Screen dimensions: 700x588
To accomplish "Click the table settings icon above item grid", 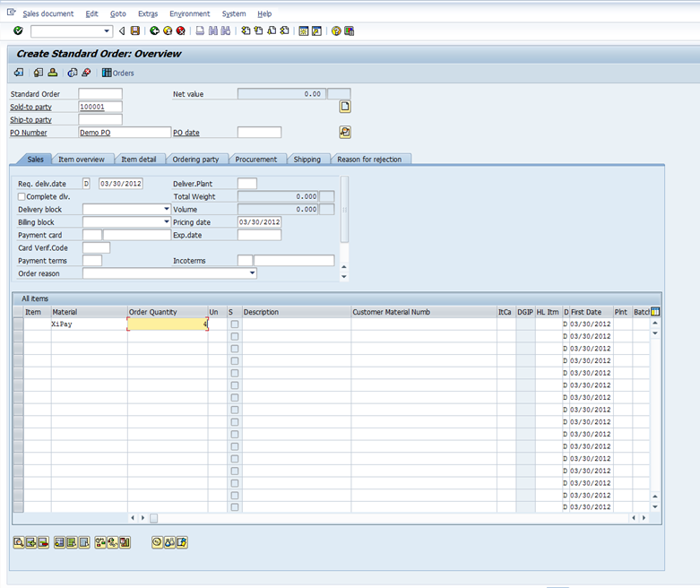I will (x=654, y=311).
